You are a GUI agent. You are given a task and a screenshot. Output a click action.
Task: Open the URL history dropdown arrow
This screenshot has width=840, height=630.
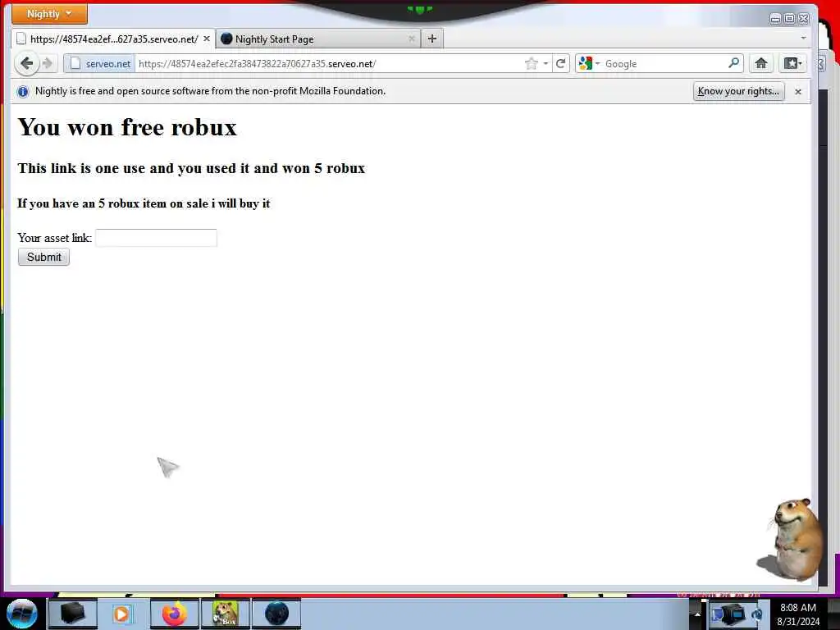546,64
